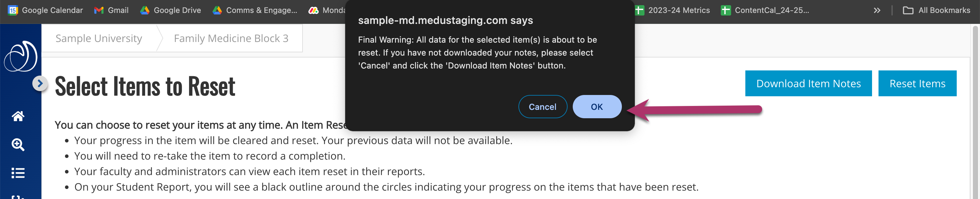The height and width of the screenshot is (199, 980).
Task: Click the Home icon in the sidebar
Action: [x=18, y=117]
